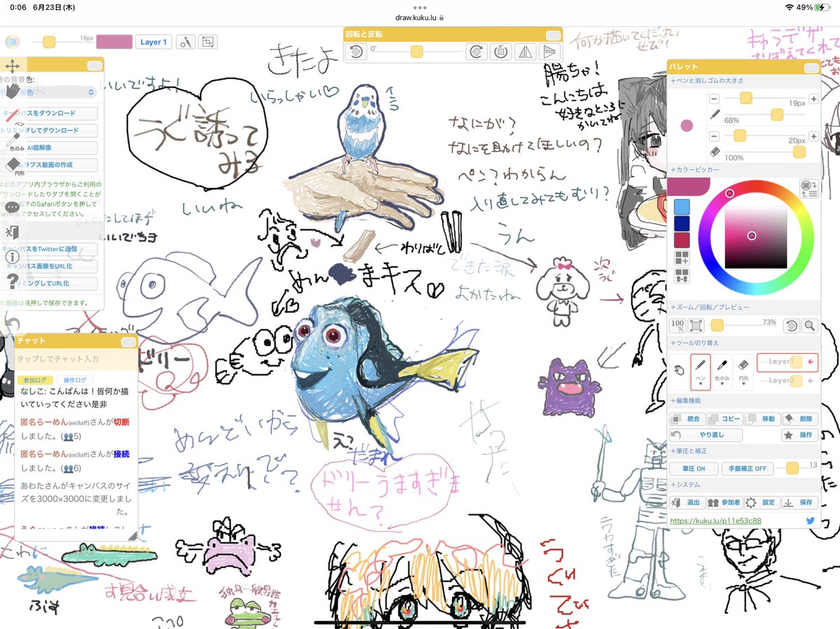Collapse システム section header
840x629 pixels.
click(743, 484)
